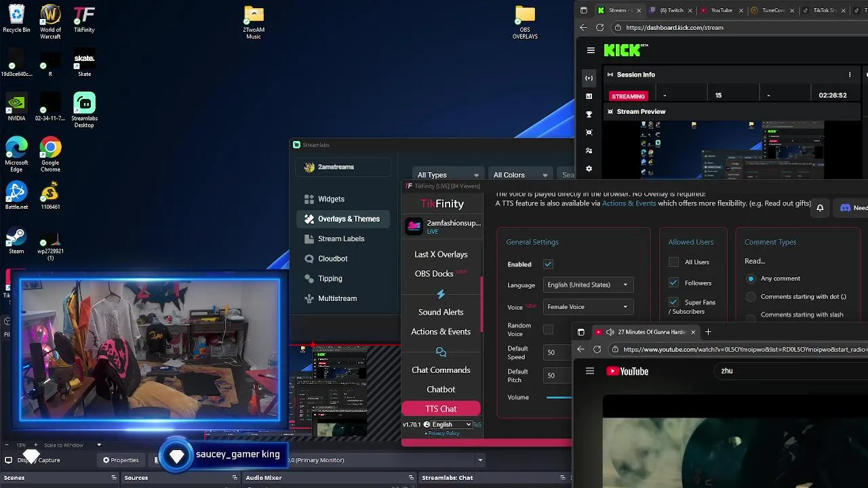Open TikFinity Discord button

click(x=853, y=208)
